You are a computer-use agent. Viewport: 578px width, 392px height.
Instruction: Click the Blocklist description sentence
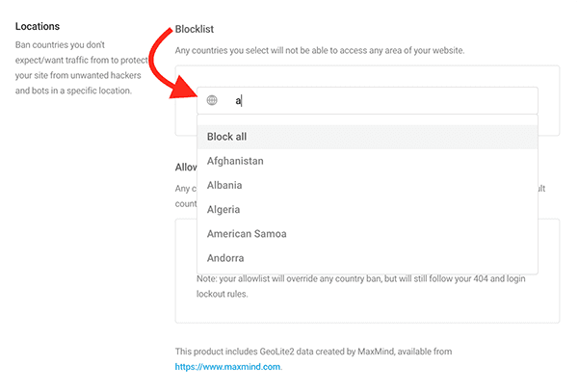pyautogui.click(x=320, y=50)
